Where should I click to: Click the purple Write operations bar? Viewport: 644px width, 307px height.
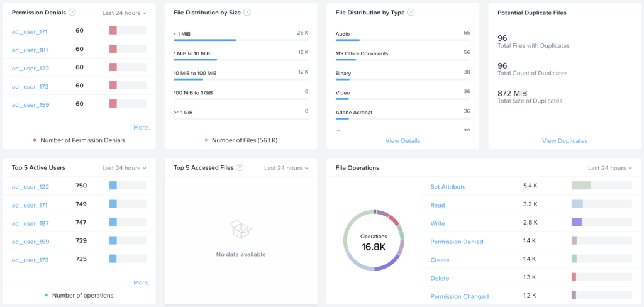click(x=577, y=222)
